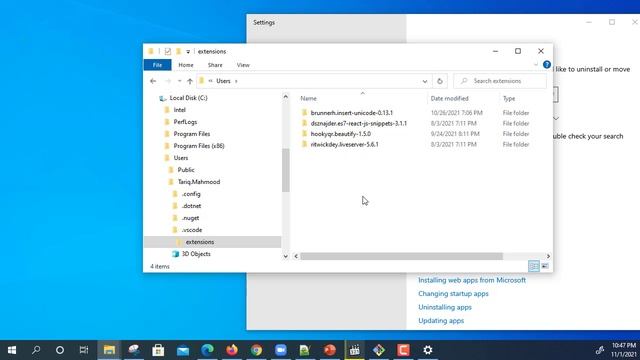Open Changing startup apps link in Settings
640x360 pixels.
pos(453,293)
